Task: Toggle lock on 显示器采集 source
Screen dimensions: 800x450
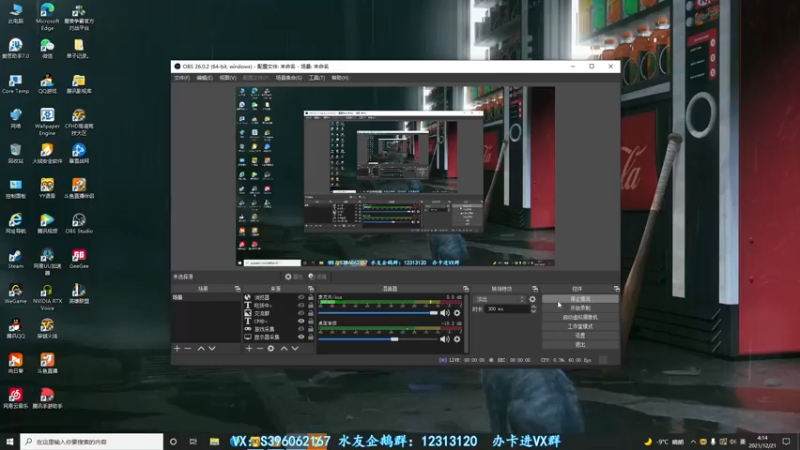Action: pyautogui.click(x=311, y=337)
